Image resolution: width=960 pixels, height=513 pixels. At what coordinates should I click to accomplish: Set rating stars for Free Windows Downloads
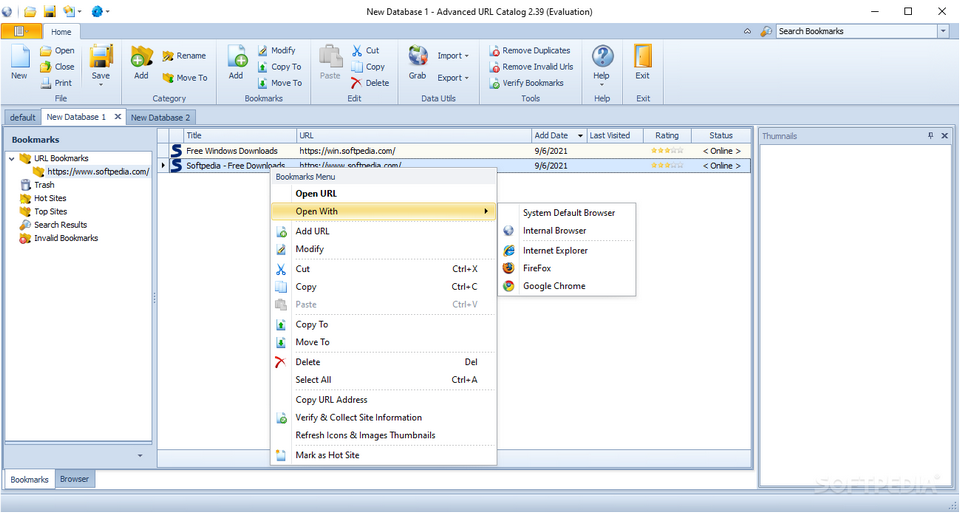pos(667,151)
